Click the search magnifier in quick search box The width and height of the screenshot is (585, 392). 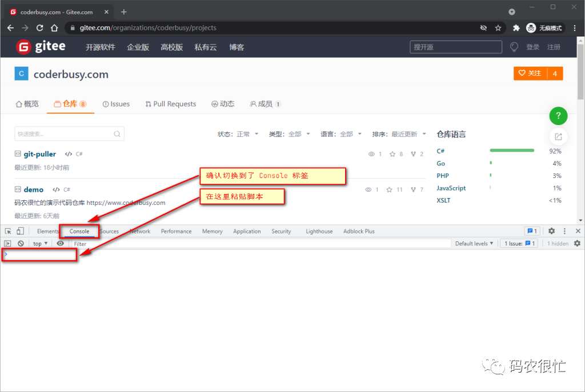click(x=117, y=134)
